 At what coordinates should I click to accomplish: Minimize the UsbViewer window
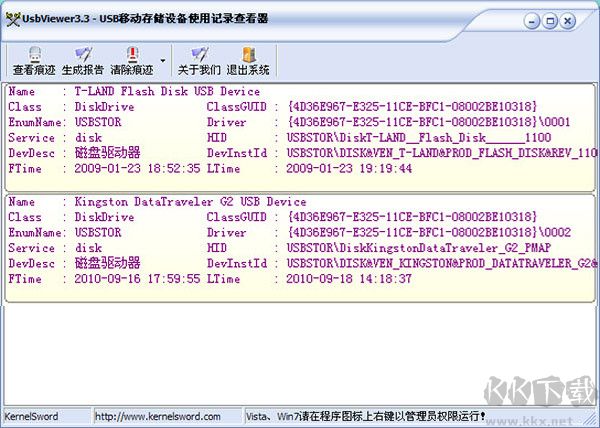tap(532, 21)
